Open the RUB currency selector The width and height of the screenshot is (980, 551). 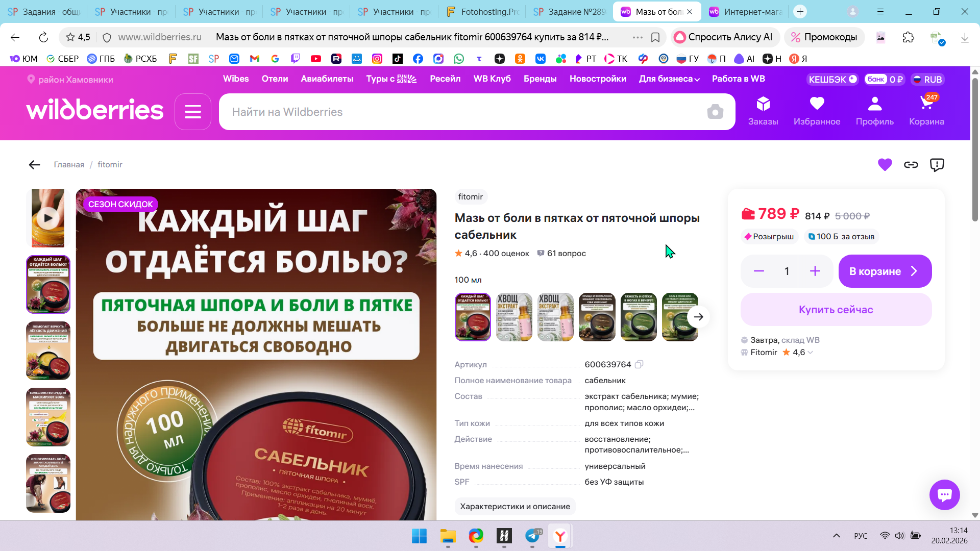pos(927,80)
